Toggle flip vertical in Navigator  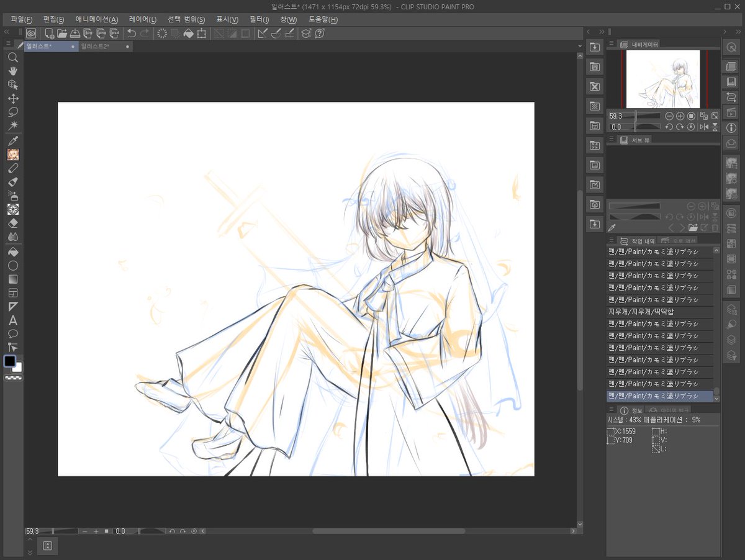pyautogui.click(x=715, y=127)
